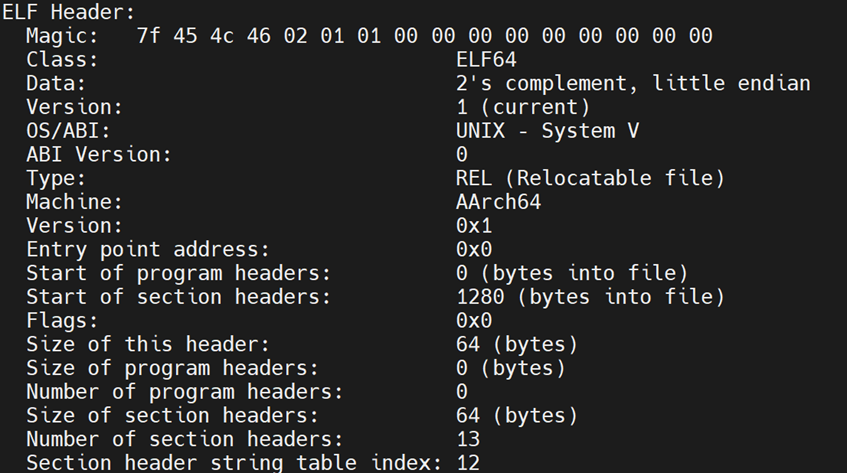Click the "Size of section headers:" label
The height and width of the screenshot is (473, 847).
pos(172,416)
